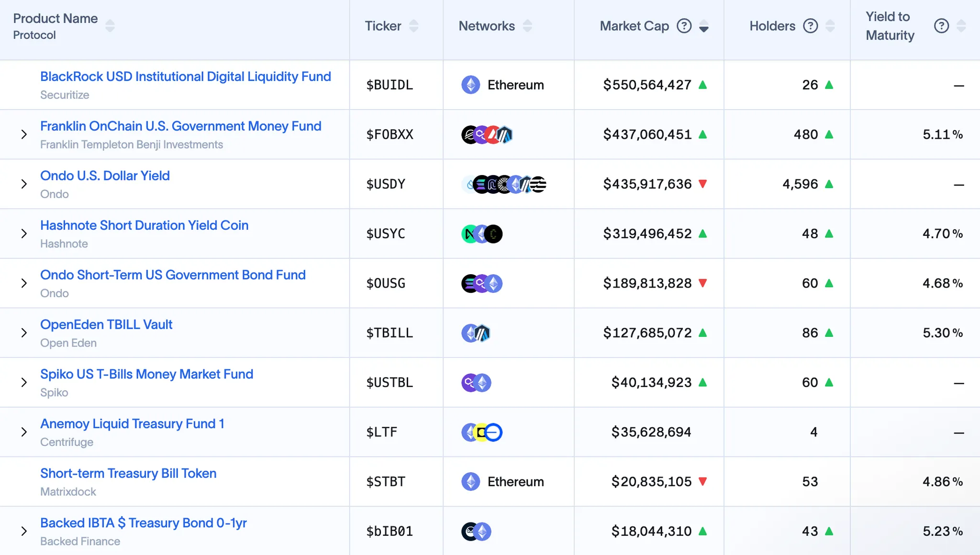Open Franklin OnChain U.S. Government Money Fund link
980x555 pixels.
(x=181, y=126)
